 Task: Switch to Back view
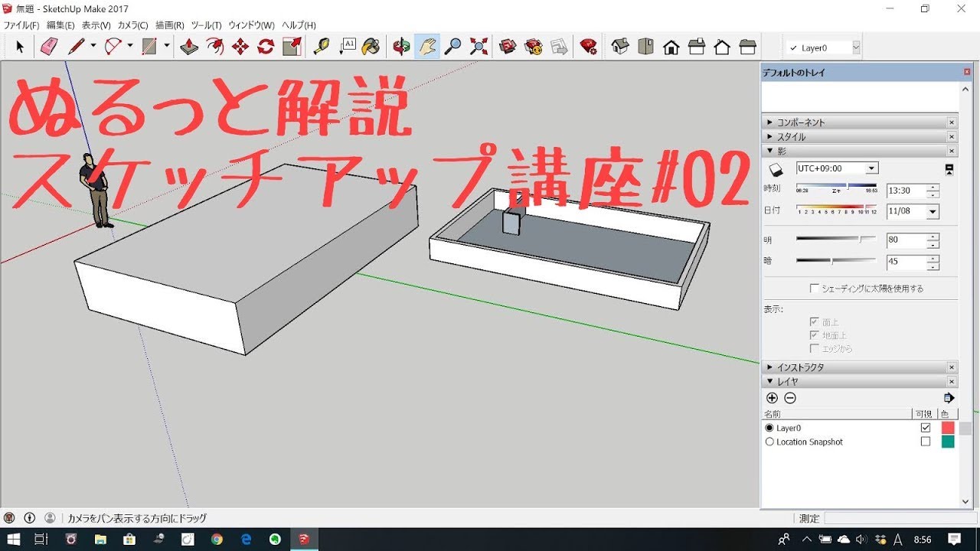pyautogui.click(x=722, y=47)
